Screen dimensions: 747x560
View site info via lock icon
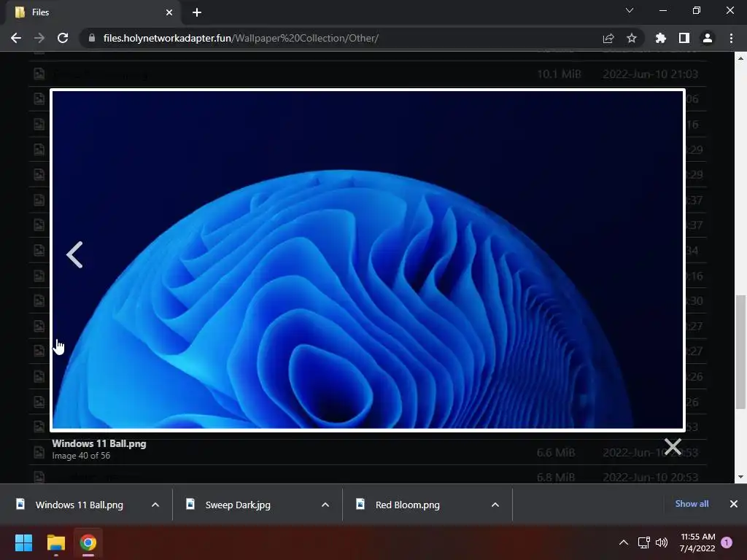point(92,38)
